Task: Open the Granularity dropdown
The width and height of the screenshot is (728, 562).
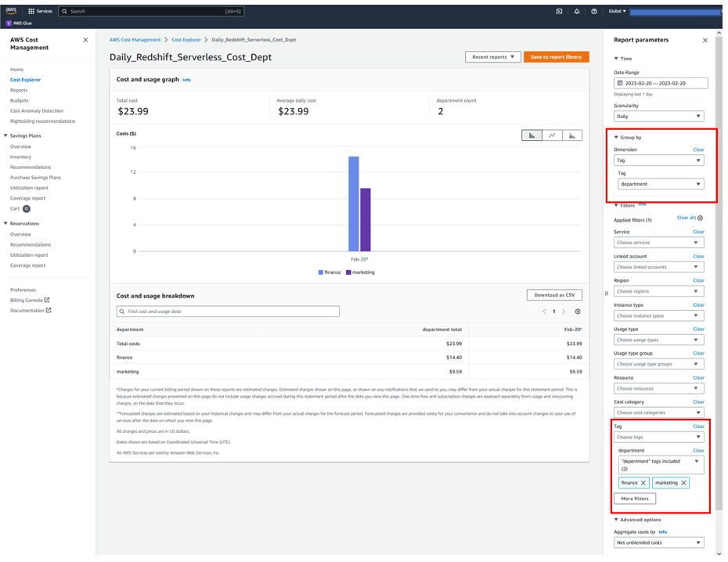Action: pyautogui.click(x=658, y=115)
